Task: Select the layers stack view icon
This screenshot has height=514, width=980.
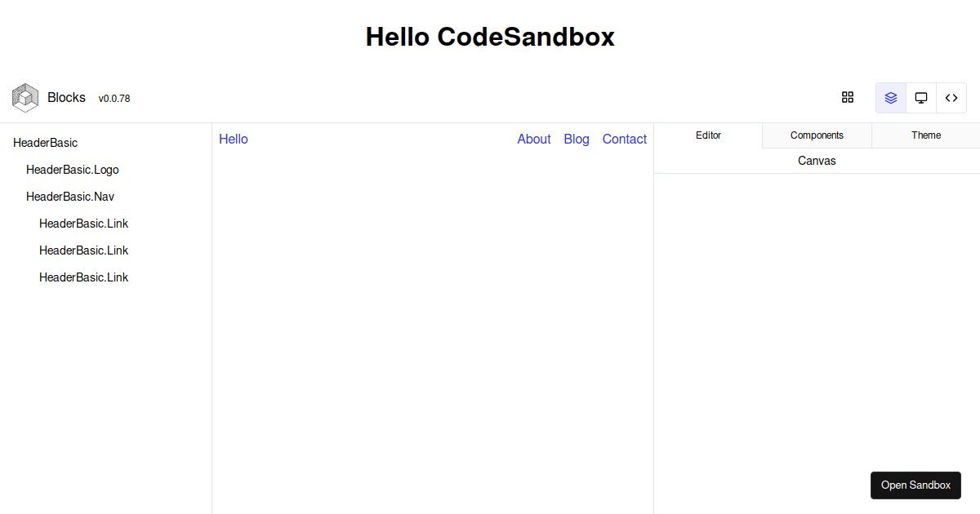Action: click(x=890, y=97)
